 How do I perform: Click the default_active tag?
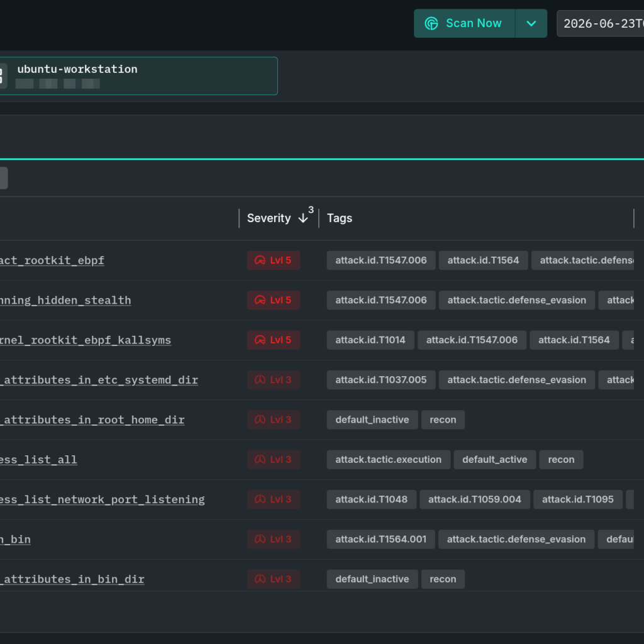click(495, 460)
